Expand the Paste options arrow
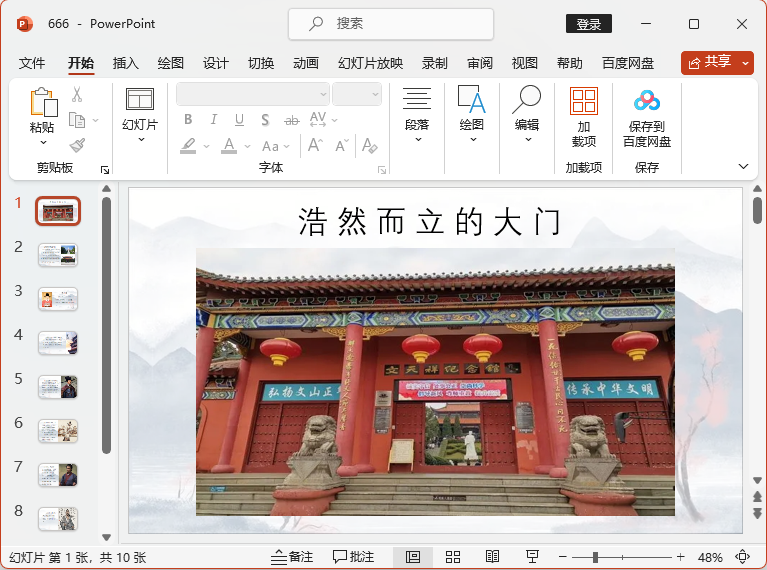Viewport: 767px width, 570px height. tap(42, 142)
